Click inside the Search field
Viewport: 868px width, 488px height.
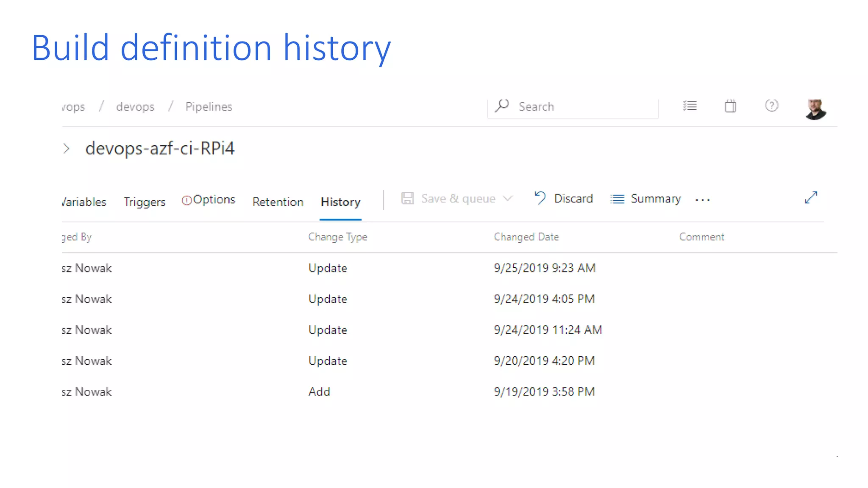[x=585, y=107]
